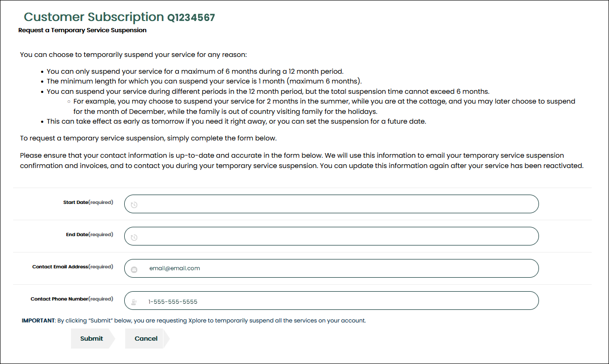Screen dimensions: 609x364
Task: Click the phone icon in Contact Phone field
Action: pos(134,301)
